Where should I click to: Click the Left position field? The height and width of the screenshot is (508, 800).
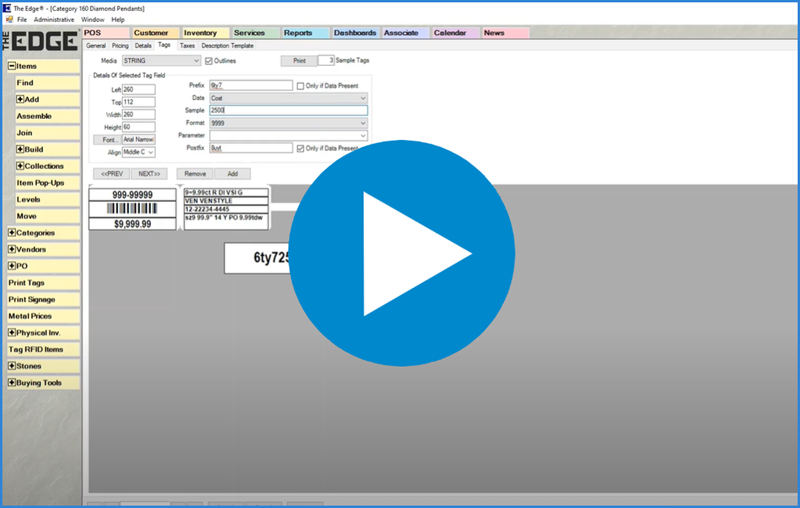pyautogui.click(x=138, y=89)
